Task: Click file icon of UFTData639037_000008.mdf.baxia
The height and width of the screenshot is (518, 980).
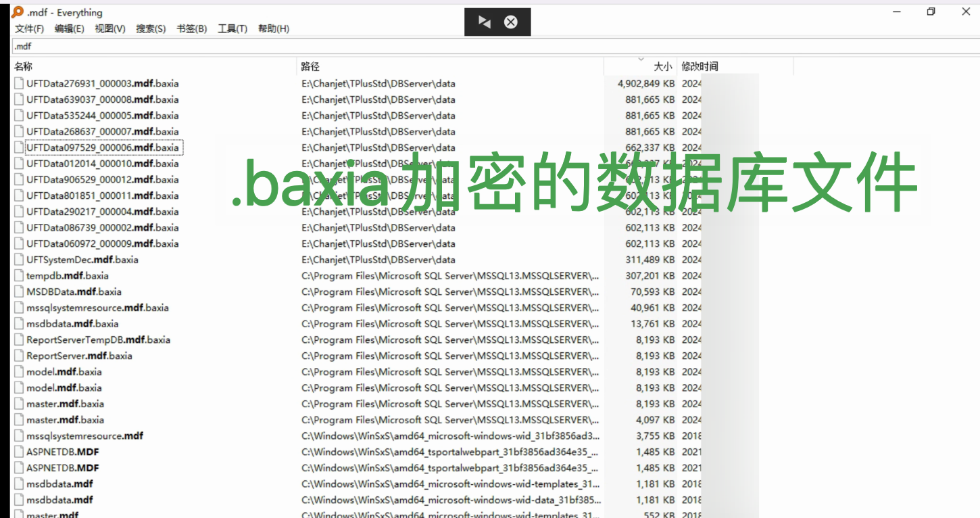Action: pyautogui.click(x=19, y=99)
